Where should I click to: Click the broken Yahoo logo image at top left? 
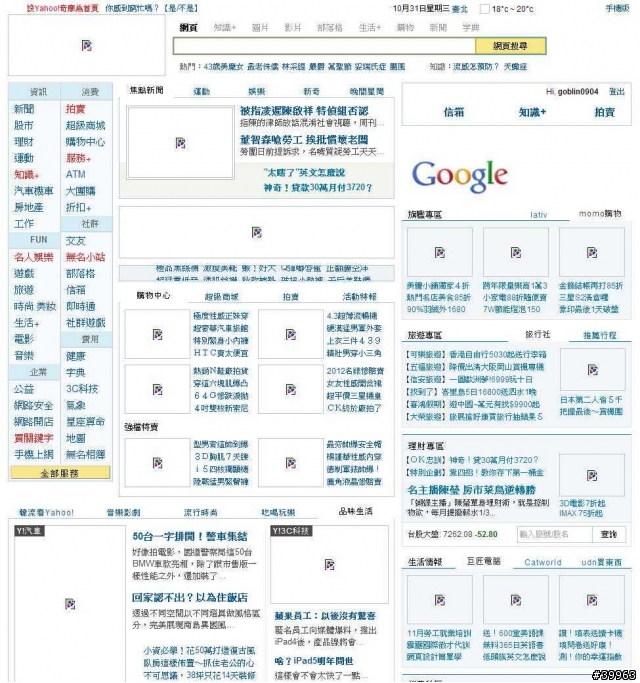[86, 45]
